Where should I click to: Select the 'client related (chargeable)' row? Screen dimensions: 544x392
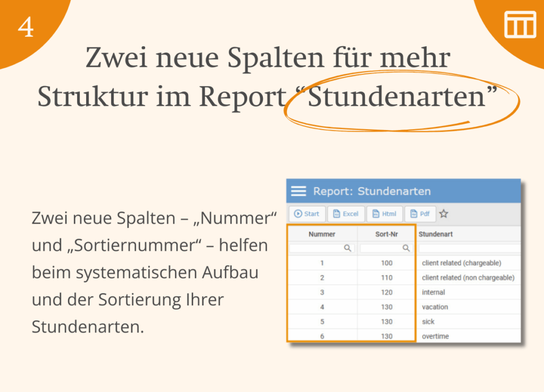coord(404,263)
